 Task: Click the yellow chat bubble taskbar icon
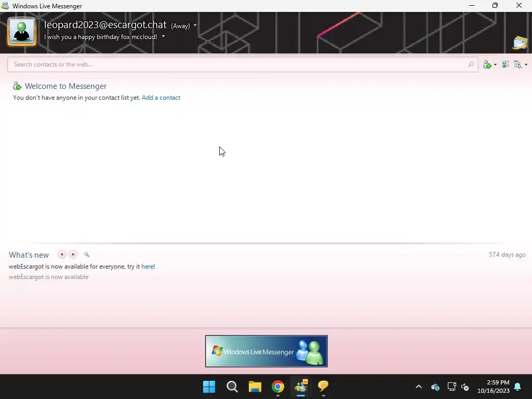[x=323, y=387]
